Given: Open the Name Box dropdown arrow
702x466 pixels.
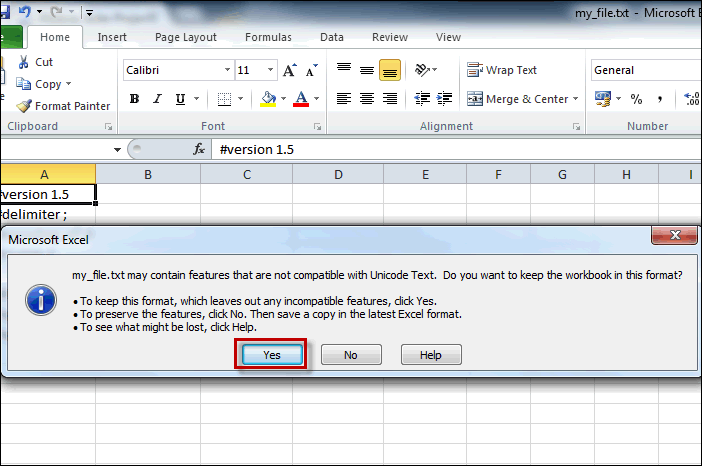Looking at the screenshot, I should pos(117,150).
